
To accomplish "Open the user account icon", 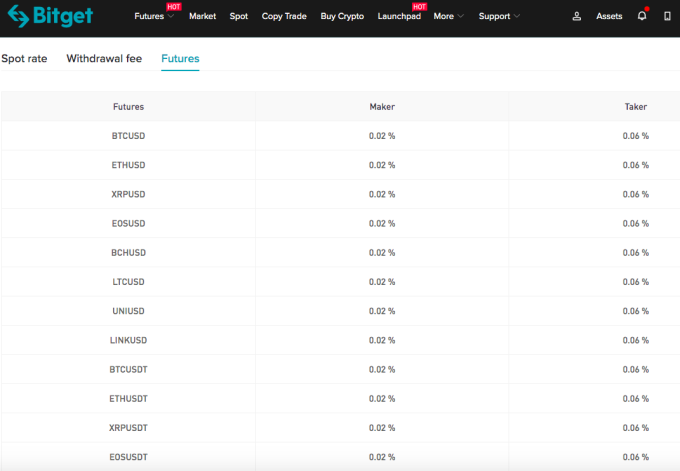I will [576, 16].
